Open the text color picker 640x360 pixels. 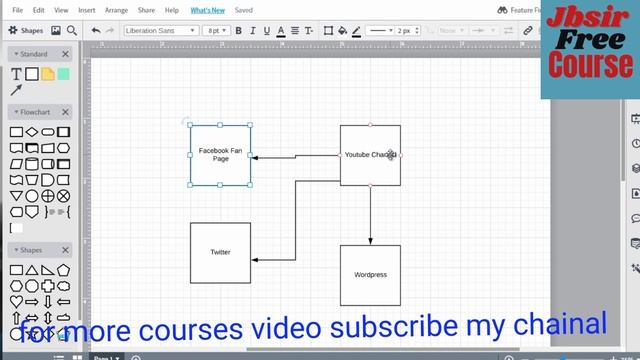(x=281, y=31)
